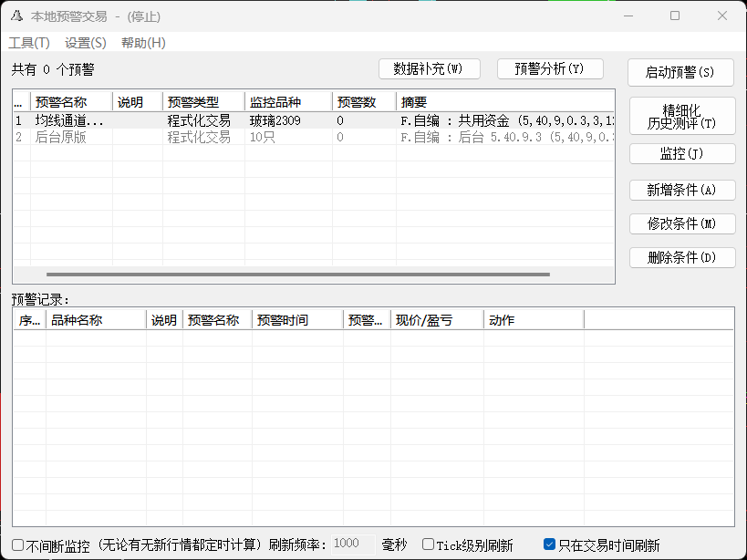Open the 工具(T) menu
The width and height of the screenshot is (747, 560).
[29, 43]
